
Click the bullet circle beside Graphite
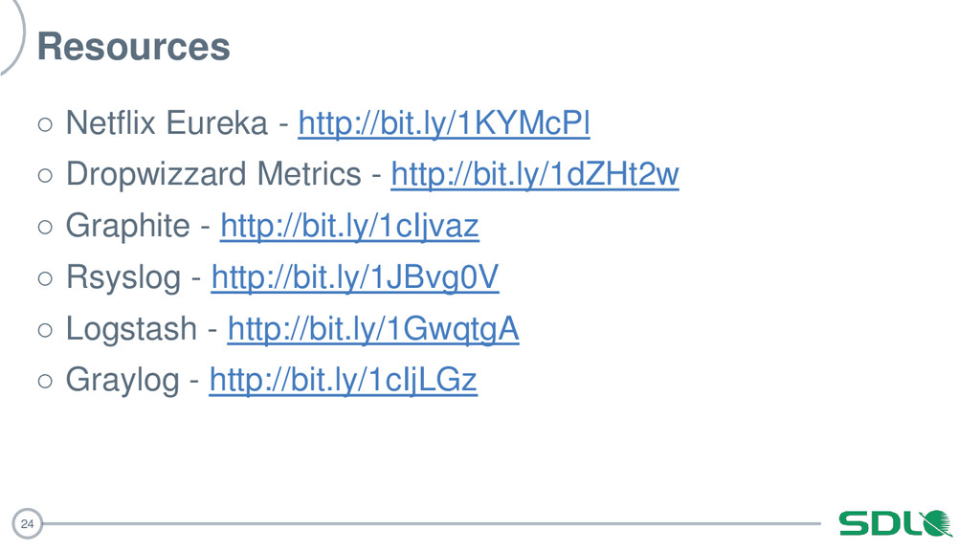(45, 227)
